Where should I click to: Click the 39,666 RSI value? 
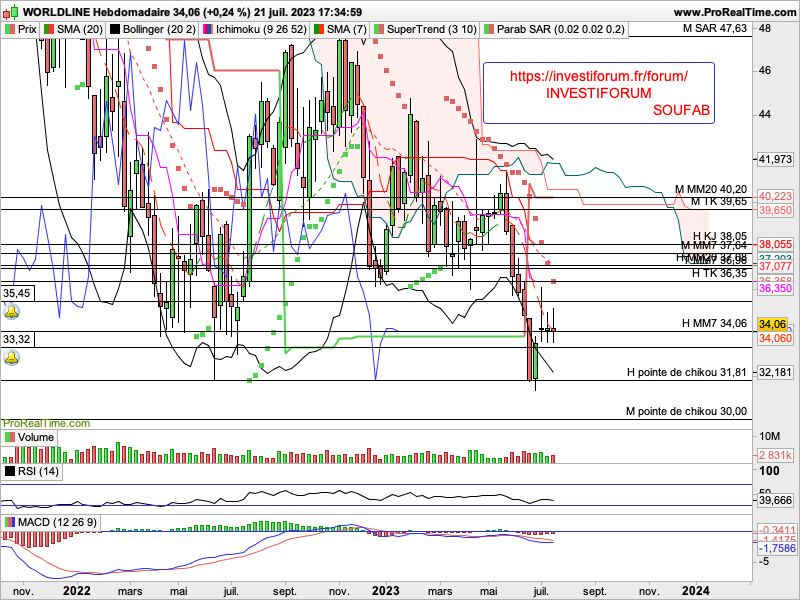click(x=775, y=501)
